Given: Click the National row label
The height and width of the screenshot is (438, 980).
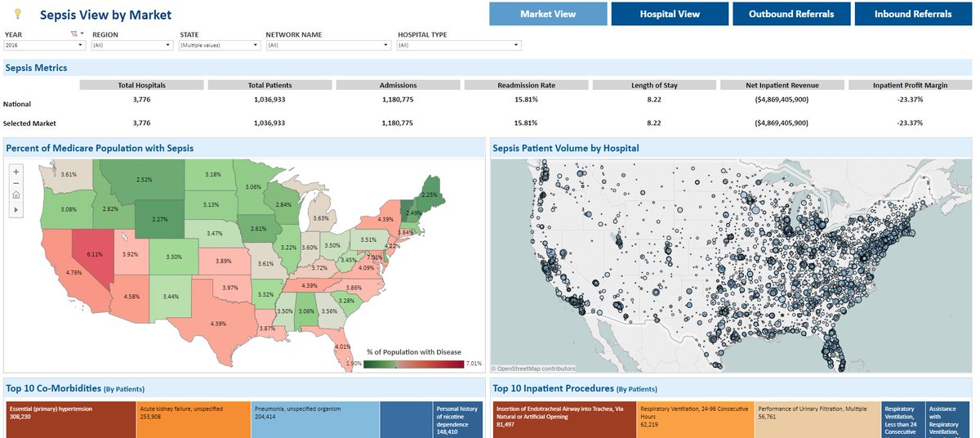Looking at the screenshot, I should (x=17, y=104).
